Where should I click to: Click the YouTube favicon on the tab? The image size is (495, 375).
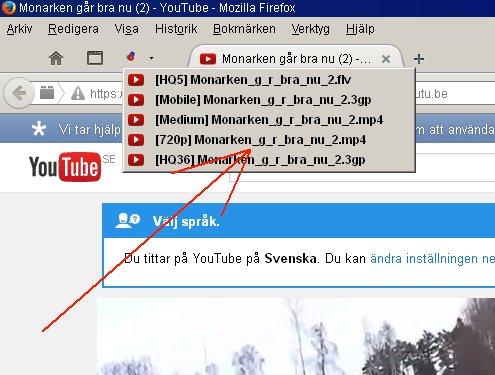[208, 59]
